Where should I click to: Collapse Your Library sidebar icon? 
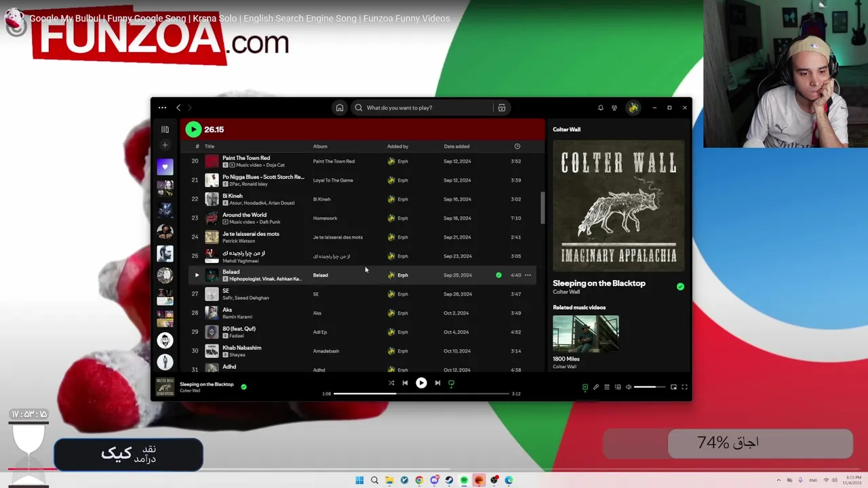click(165, 129)
